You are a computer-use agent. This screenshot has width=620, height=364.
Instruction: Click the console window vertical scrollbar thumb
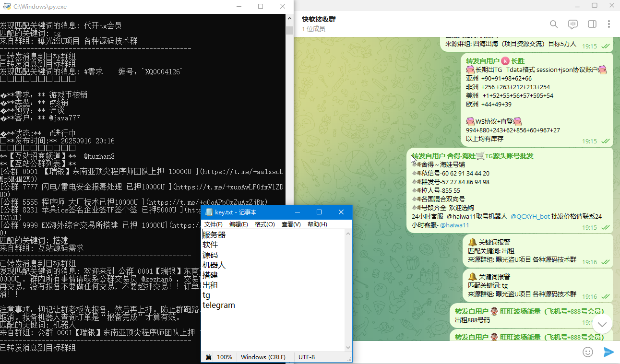tap(289, 30)
